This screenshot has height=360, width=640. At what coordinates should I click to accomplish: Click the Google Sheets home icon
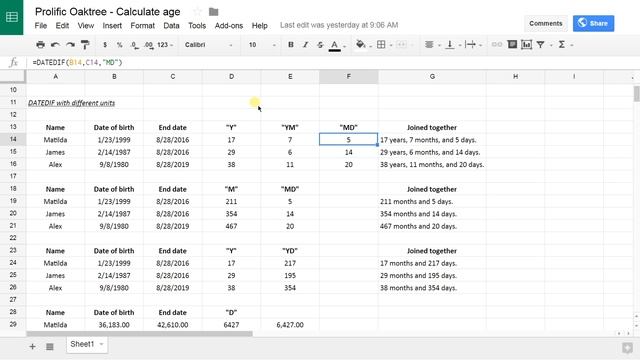coord(11,17)
